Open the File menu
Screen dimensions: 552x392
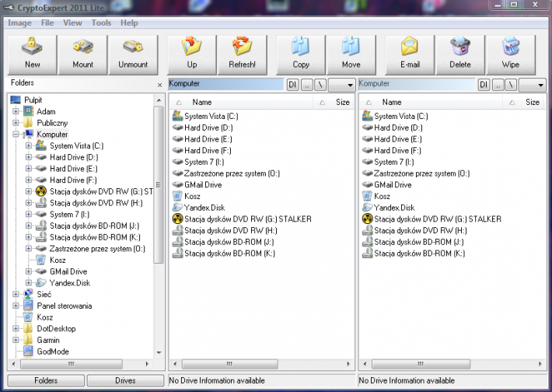point(47,23)
